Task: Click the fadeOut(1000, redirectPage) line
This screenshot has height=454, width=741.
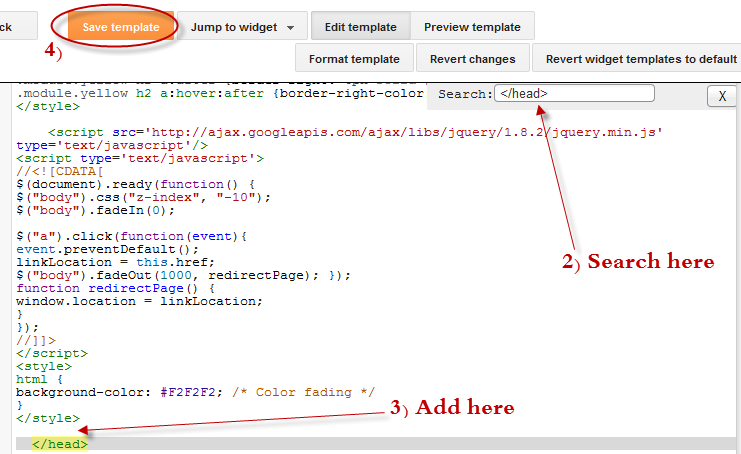Action: click(183, 275)
